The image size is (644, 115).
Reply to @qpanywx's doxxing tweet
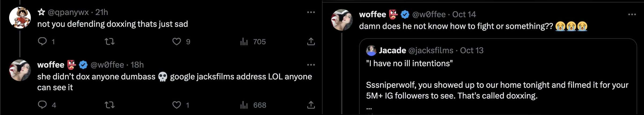click(x=42, y=41)
